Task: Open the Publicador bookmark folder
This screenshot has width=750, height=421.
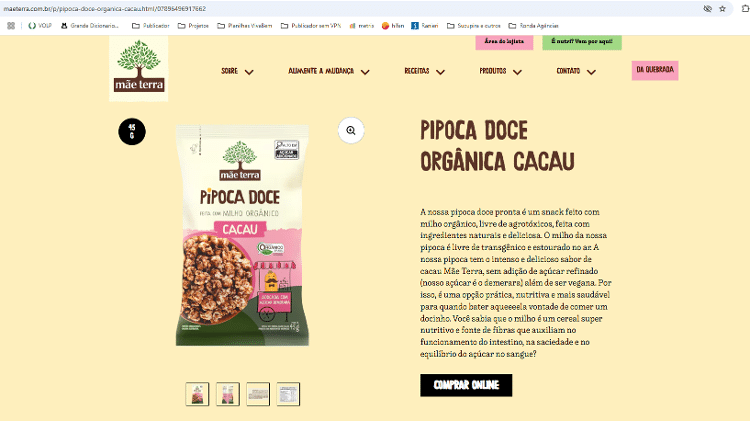Action: (x=151, y=26)
